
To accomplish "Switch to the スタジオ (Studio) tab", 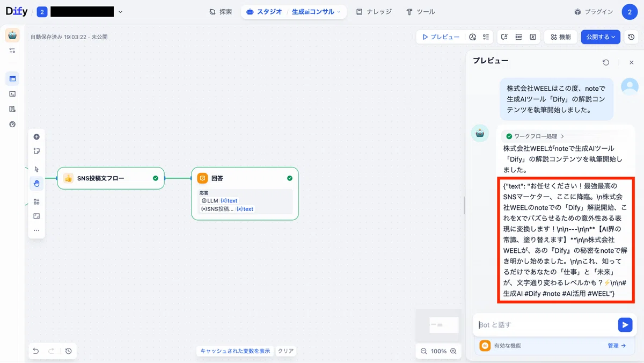I will pyautogui.click(x=264, y=12).
